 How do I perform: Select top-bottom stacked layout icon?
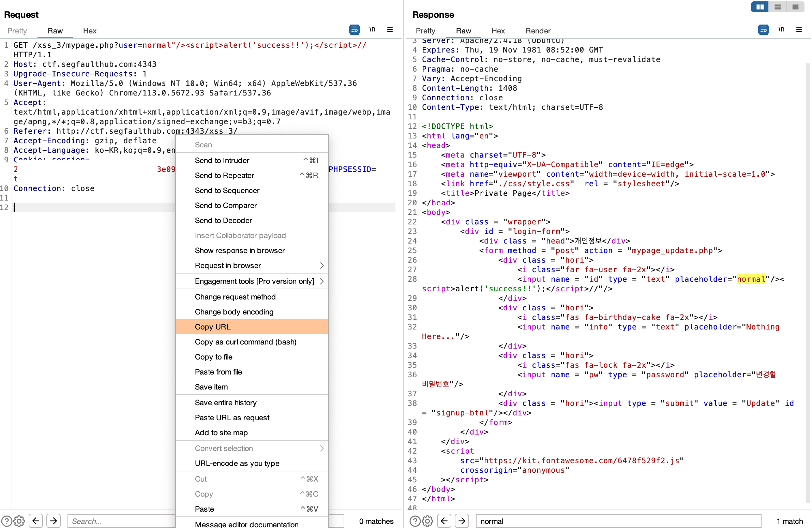778,7
